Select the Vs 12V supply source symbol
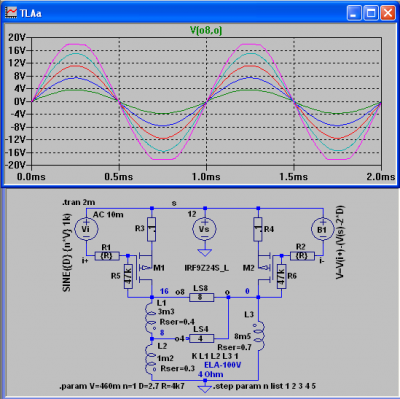 (x=204, y=229)
